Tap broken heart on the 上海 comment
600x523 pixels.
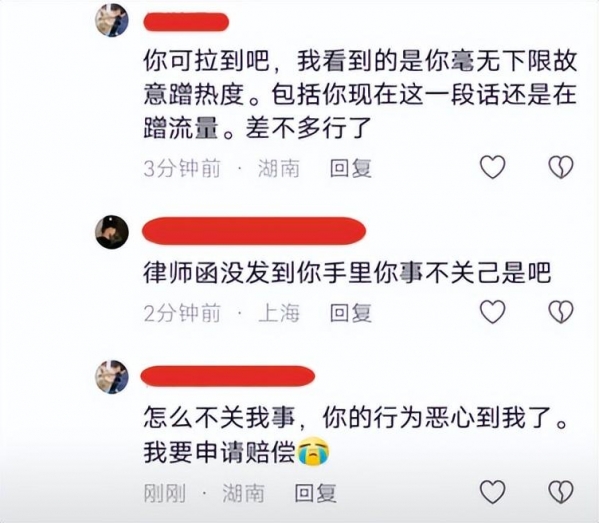[561, 311]
